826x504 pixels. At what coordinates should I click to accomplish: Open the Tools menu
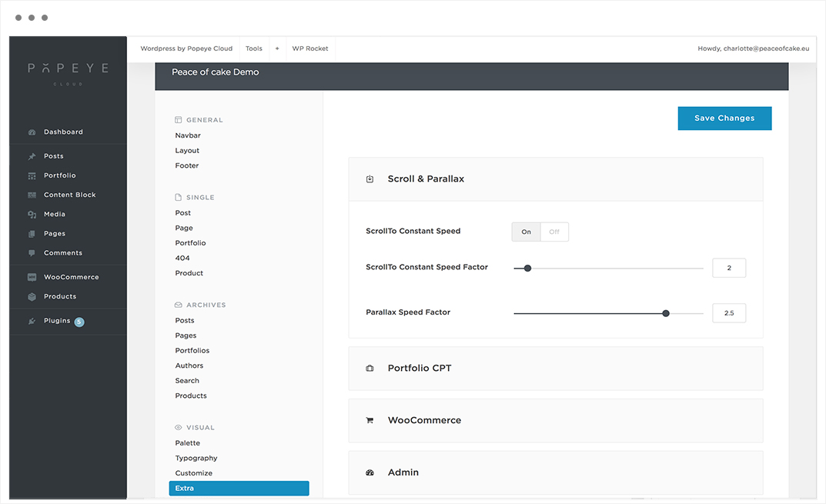[x=254, y=48]
